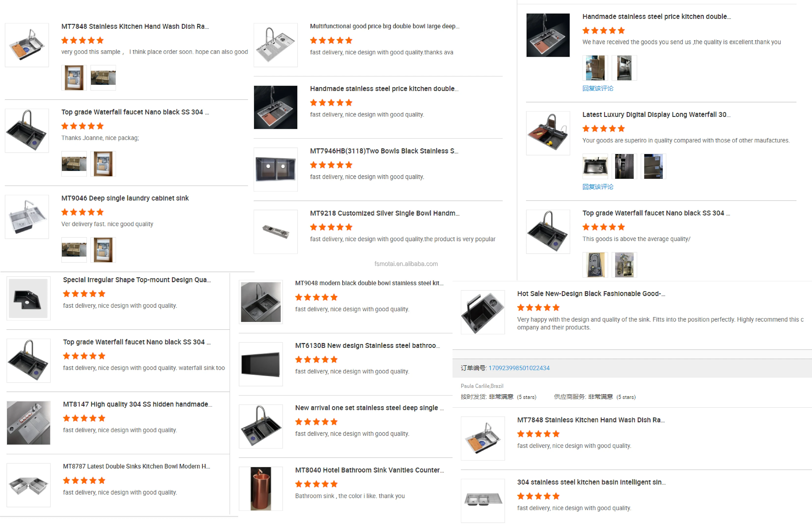View third review photo under Latest Luxury review
Image resolution: width=812 pixels, height=527 pixels.
click(x=653, y=166)
